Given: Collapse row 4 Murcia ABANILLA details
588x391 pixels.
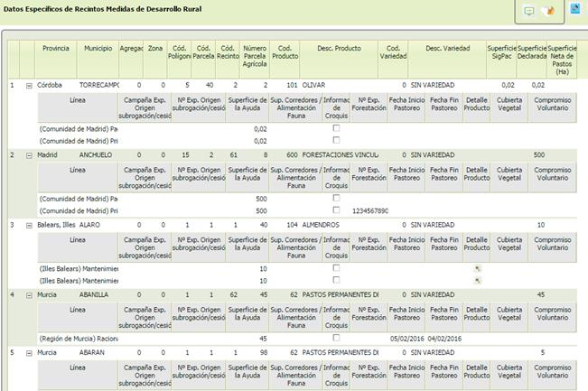Looking at the screenshot, I should [x=28, y=293].
